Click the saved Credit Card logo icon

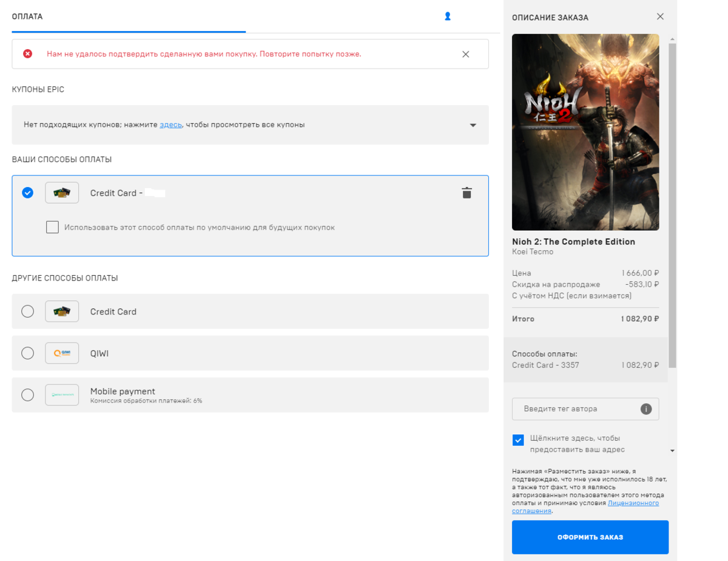tap(62, 193)
